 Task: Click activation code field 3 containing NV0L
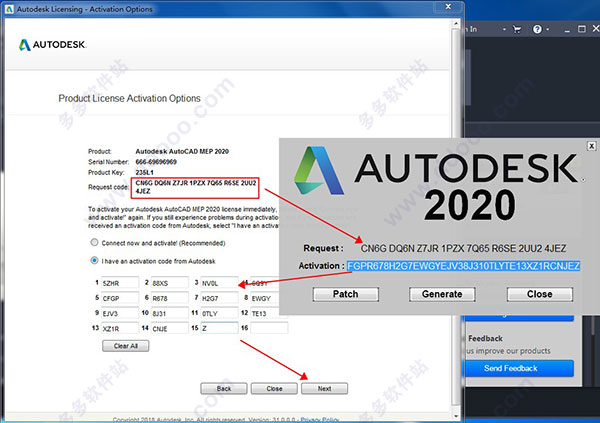tap(219, 283)
